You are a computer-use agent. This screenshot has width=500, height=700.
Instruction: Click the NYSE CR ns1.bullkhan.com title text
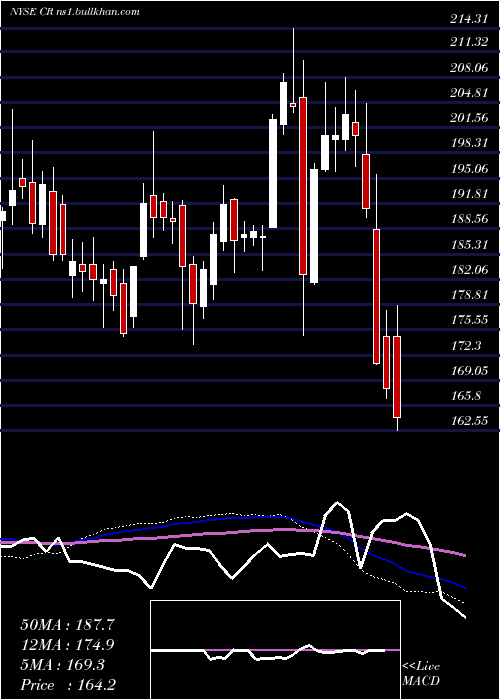(x=75, y=11)
